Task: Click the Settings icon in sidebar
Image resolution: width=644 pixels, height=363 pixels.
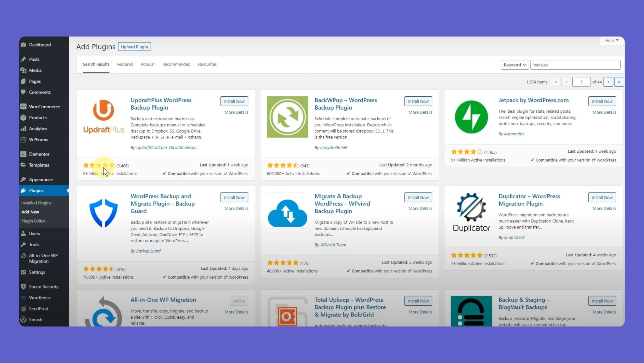Action: click(x=23, y=272)
